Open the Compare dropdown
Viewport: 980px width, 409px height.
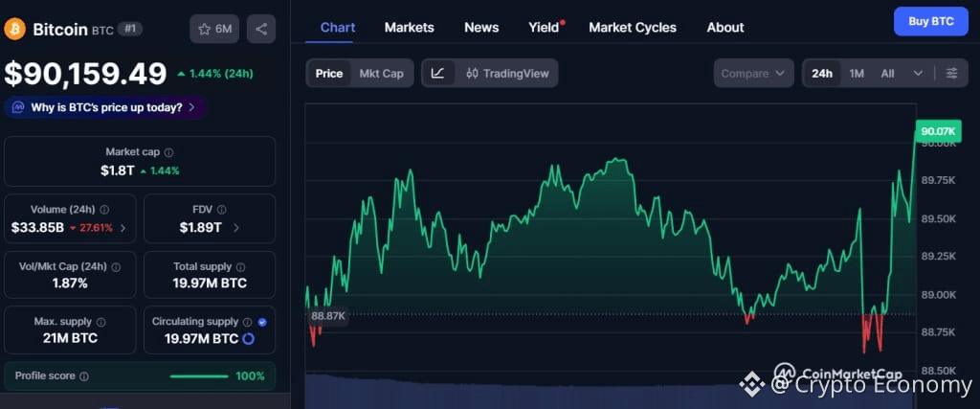[x=754, y=73]
